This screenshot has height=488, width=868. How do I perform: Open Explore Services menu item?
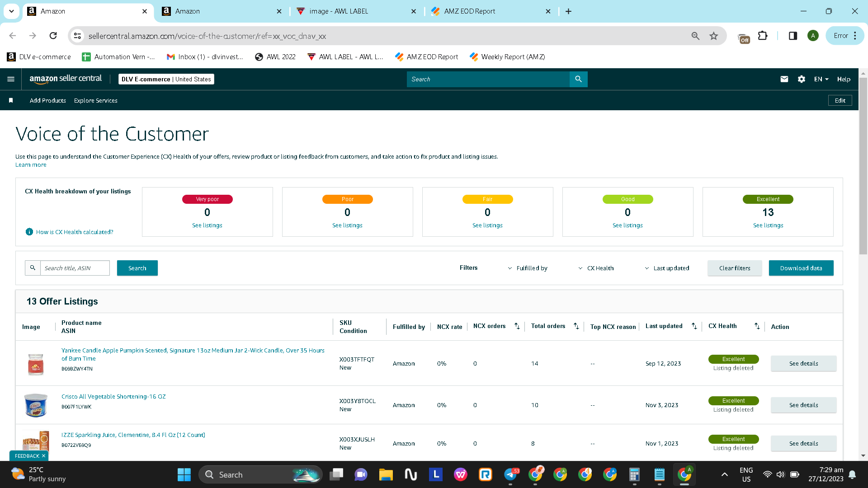tap(96, 100)
